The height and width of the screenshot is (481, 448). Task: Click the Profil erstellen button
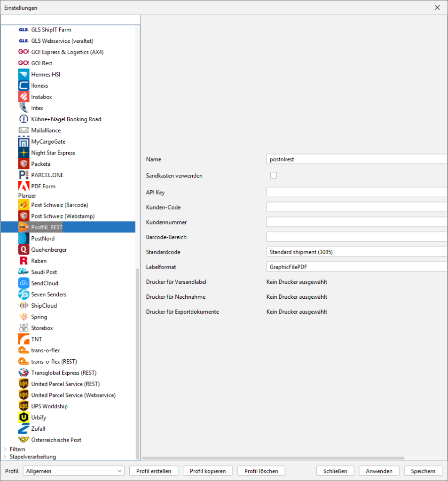tap(154, 471)
